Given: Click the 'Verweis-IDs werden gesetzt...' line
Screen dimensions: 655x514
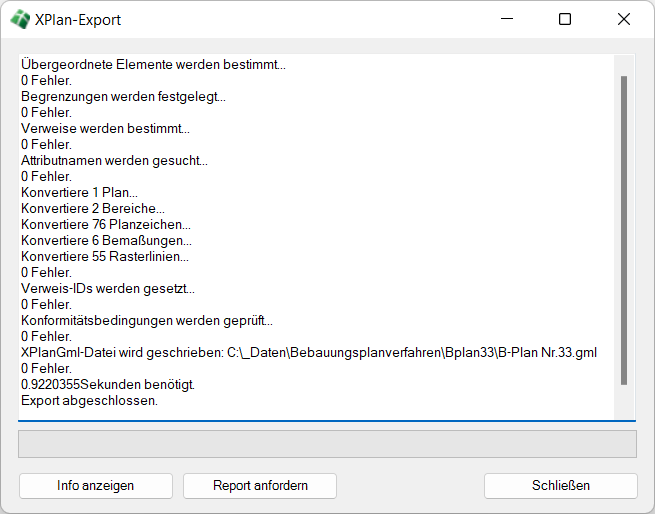Looking at the screenshot, I should point(108,289).
